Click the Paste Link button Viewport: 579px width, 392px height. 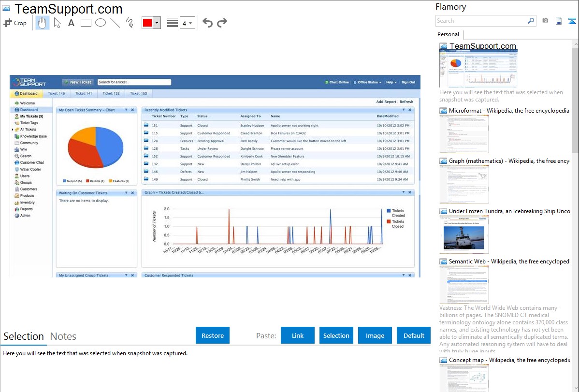[x=298, y=335]
